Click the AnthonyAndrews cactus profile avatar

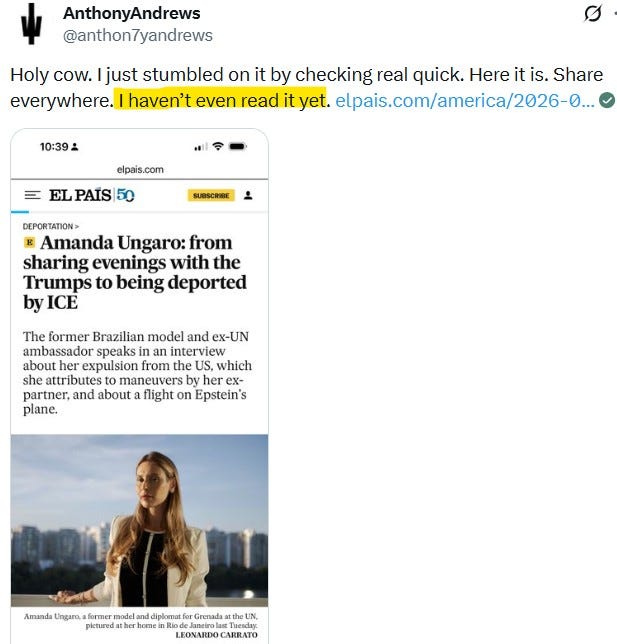(31, 24)
